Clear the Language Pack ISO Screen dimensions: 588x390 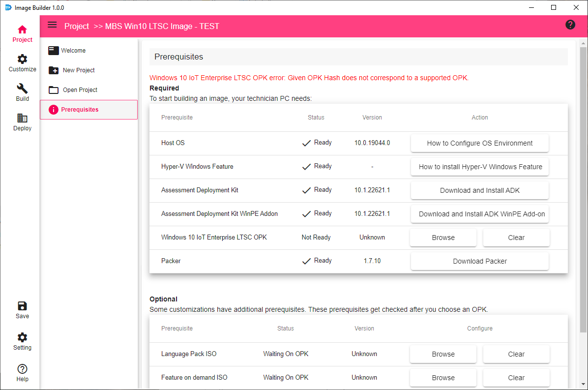coord(516,355)
